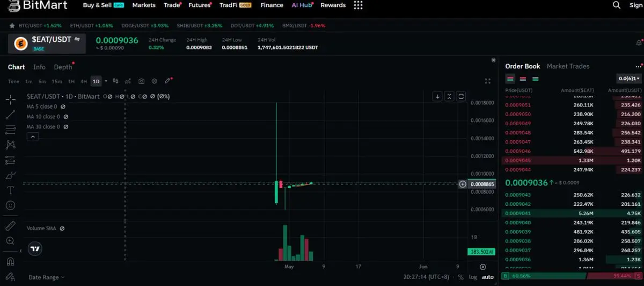Image resolution: width=644 pixels, height=286 pixels.
Task: Select the forecasting and measurement tool
Action: click(10, 160)
